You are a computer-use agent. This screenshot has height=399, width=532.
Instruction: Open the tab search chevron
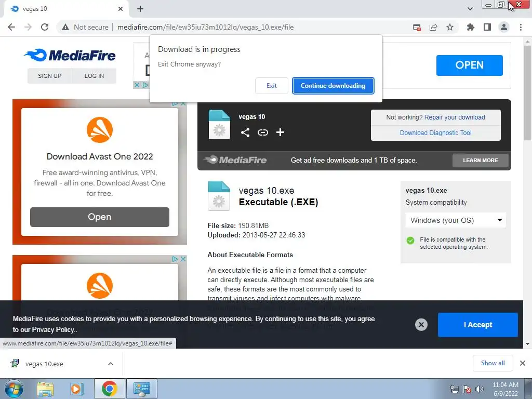(x=470, y=9)
